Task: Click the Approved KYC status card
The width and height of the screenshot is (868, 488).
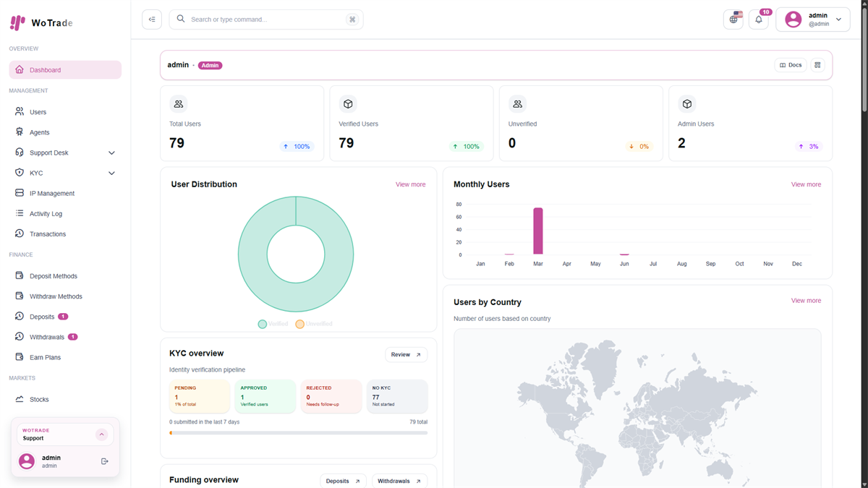Action: (265, 396)
